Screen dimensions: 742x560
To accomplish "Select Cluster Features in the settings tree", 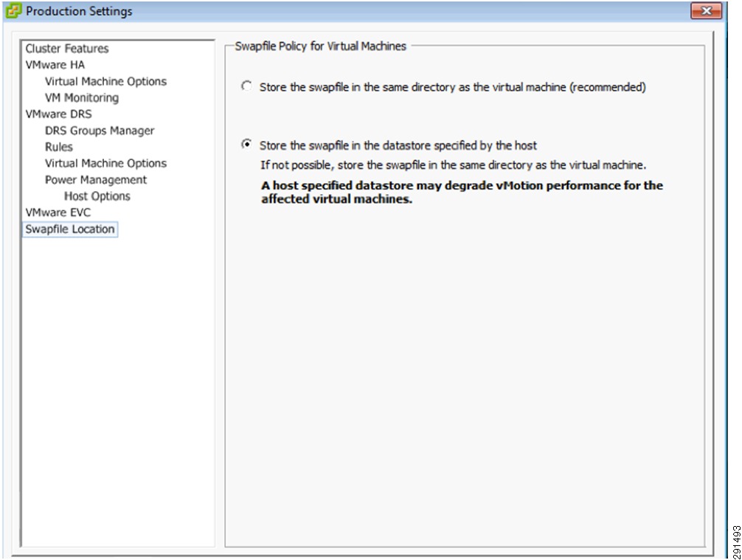I will click(66, 48).
